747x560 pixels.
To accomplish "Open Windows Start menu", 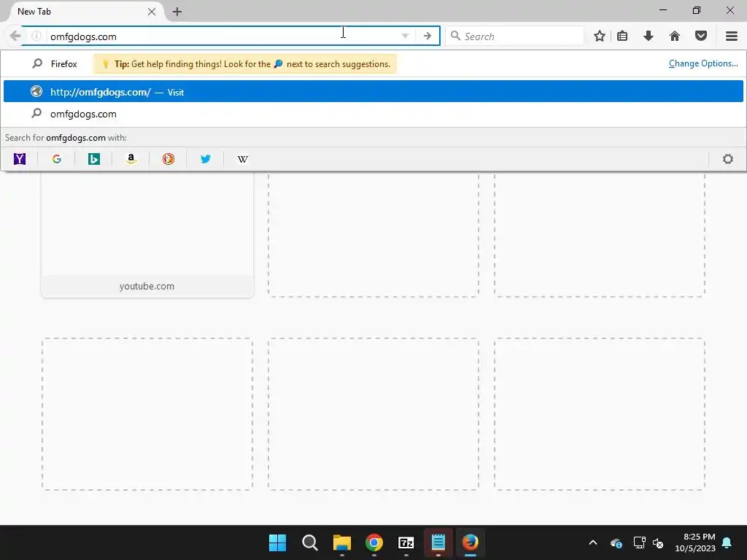I will pos(277,542).
